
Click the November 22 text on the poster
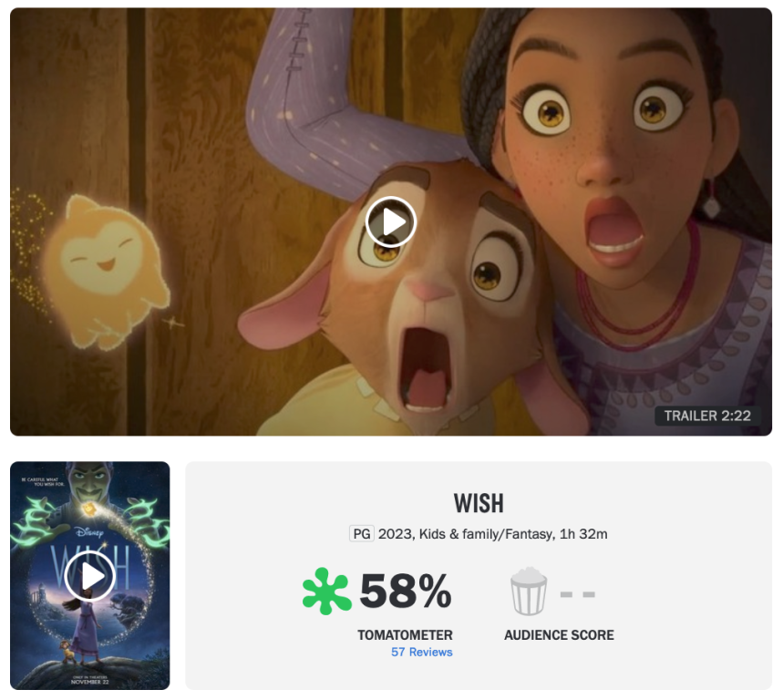tap(89, 681)
